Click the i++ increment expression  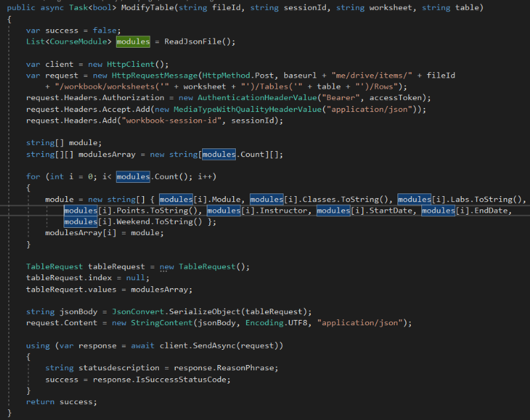(205, 176)
